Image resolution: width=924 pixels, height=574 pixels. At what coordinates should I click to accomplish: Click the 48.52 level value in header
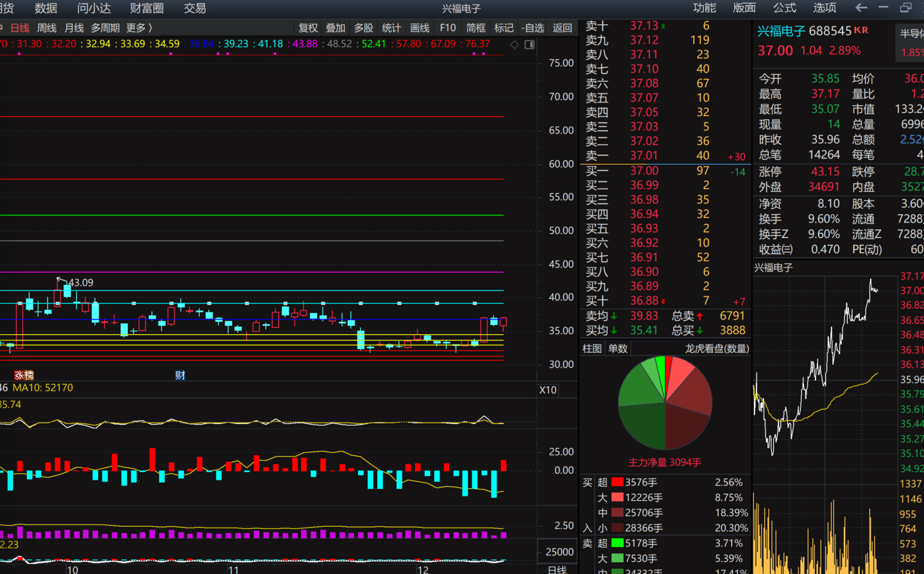[x=339, y=44]
